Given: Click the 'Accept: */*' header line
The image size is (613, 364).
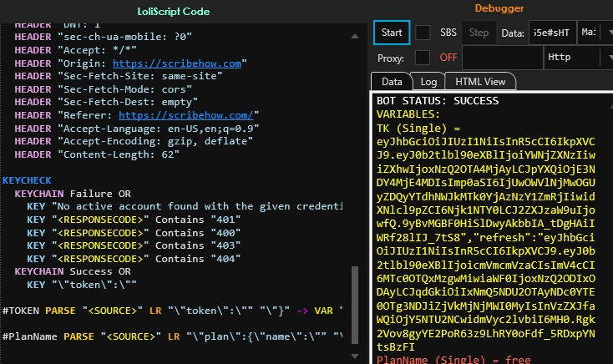Looking at the screenshot, I should (75, 50).
